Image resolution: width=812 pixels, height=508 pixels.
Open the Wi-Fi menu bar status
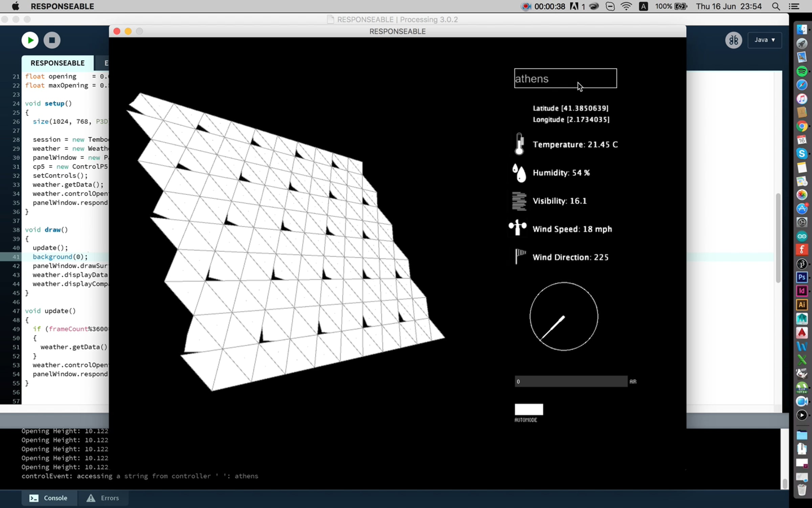(626, 6)
